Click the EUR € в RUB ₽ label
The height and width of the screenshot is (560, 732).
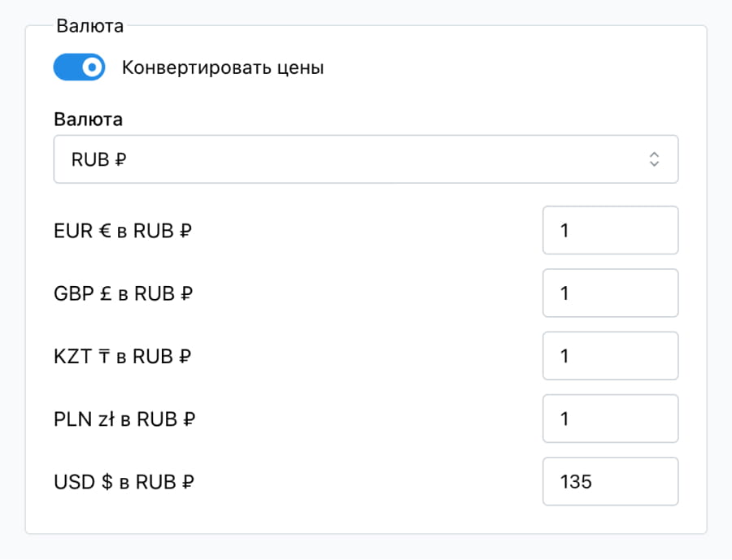122,230
